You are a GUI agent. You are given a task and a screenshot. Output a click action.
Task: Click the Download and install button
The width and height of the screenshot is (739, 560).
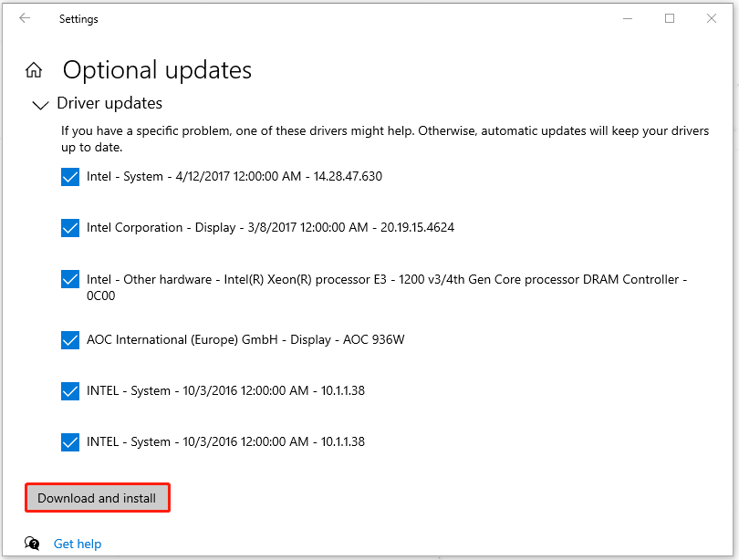(97, 498)
